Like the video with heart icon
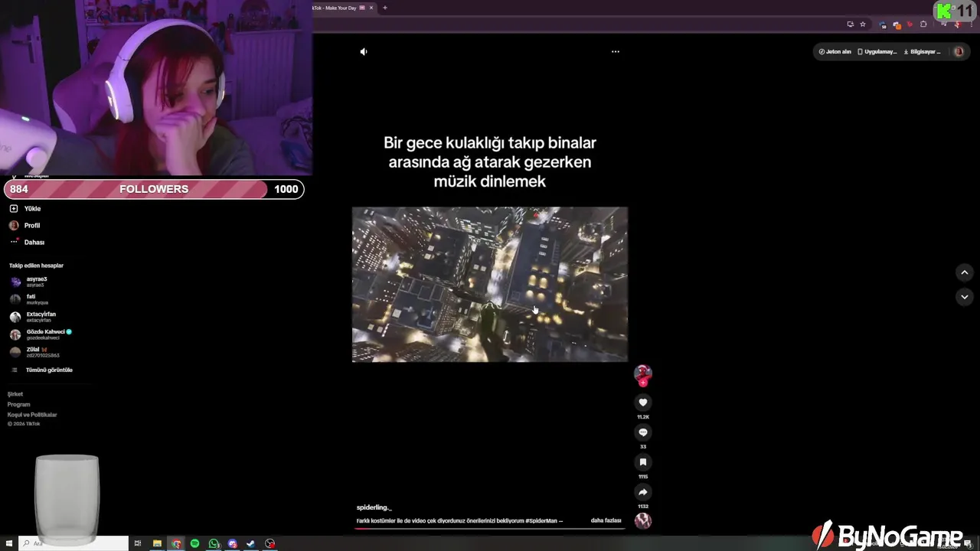Image resolution: width=980 pixels, height=551 pixels. pos(643,403)
